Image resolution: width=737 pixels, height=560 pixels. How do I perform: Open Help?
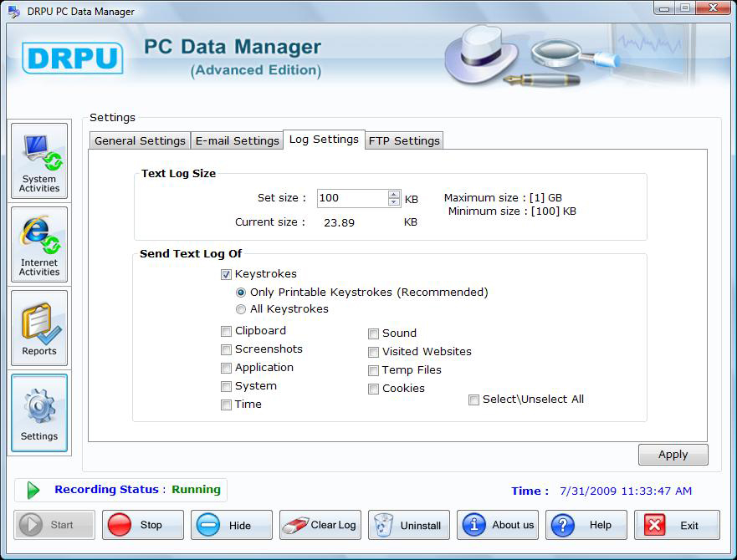[x=586, y=525]
